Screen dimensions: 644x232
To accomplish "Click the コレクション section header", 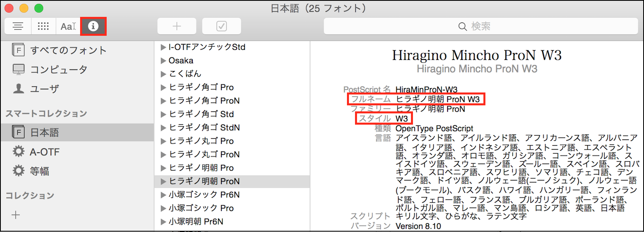I will pos(30,196).
